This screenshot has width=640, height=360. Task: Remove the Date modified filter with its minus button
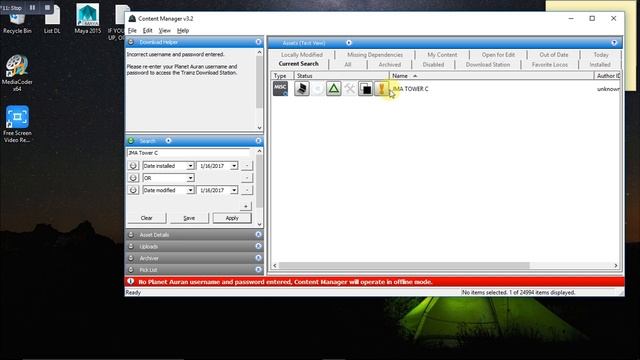pyautogui.click(x=247, y=190)
